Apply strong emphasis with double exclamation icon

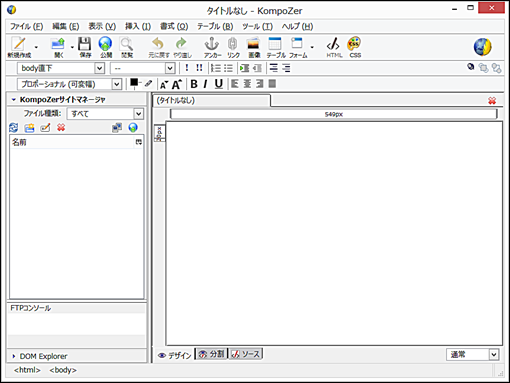pos(199,68)
